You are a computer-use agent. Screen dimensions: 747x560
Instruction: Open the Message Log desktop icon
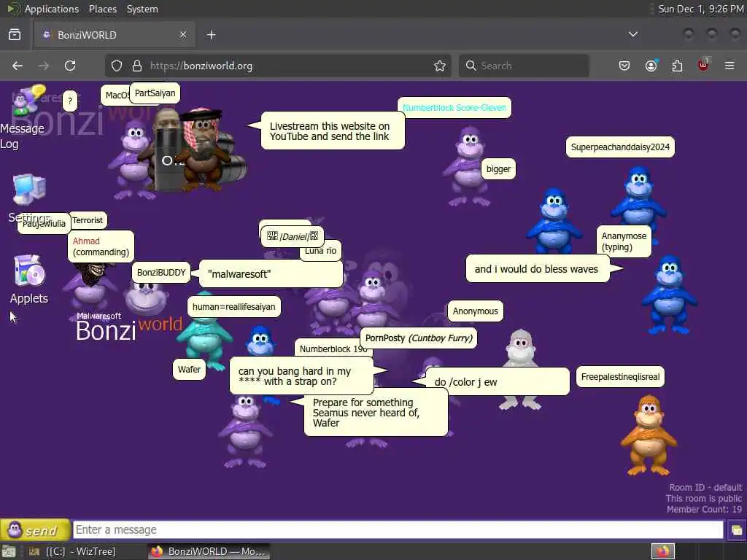pos(28,101)
